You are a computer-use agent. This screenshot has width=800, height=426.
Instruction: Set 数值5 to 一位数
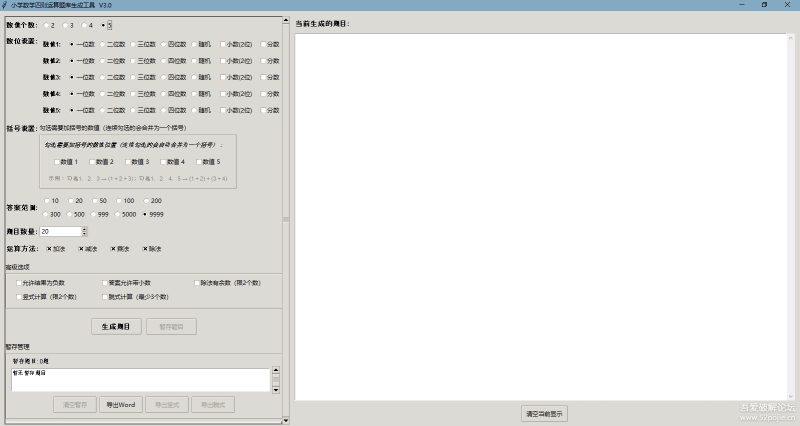82,110
